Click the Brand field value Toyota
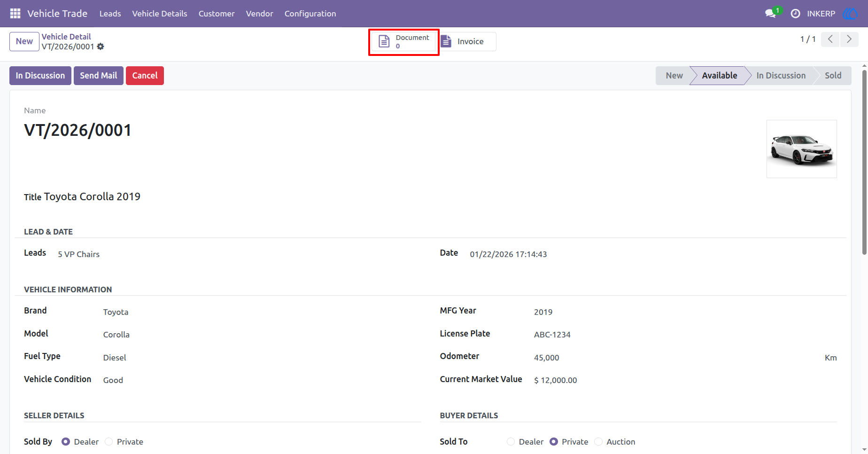868x454 pixels. [x=116, y=312]
